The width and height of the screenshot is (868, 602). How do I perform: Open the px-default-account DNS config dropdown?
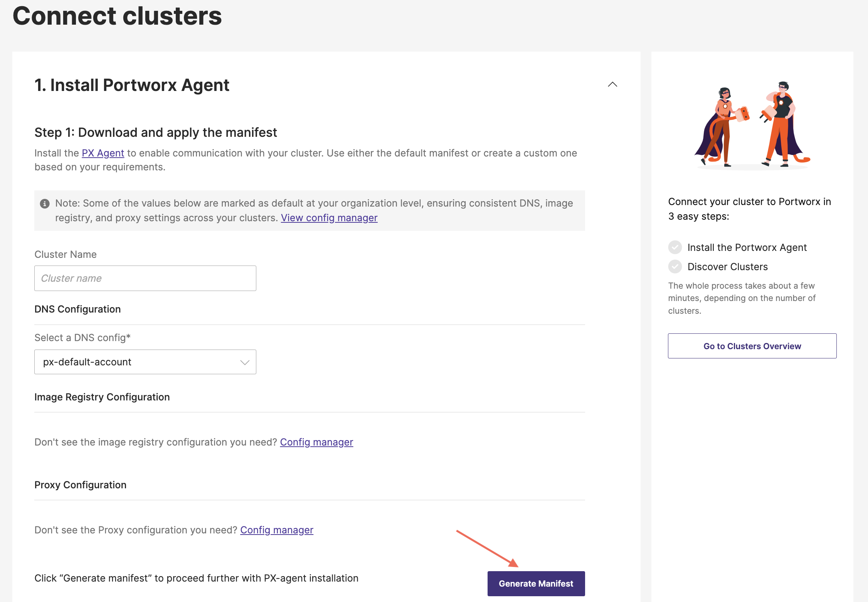coord(145,362)
